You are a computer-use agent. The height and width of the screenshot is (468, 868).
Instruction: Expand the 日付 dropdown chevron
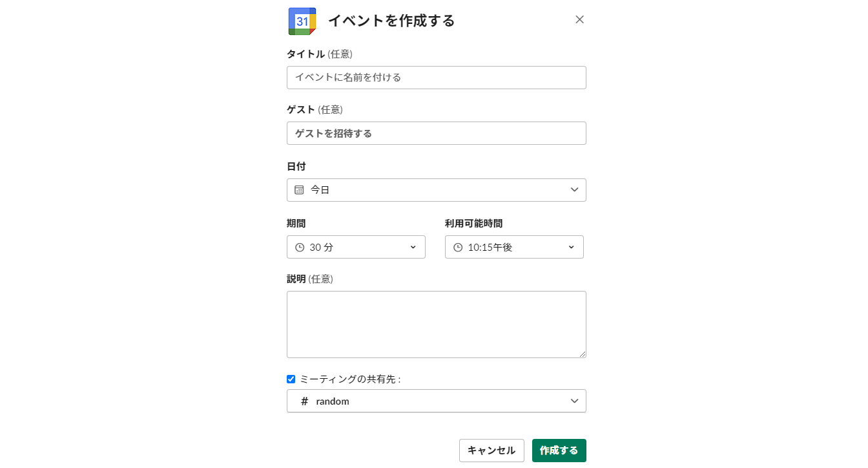coord(574,190)
